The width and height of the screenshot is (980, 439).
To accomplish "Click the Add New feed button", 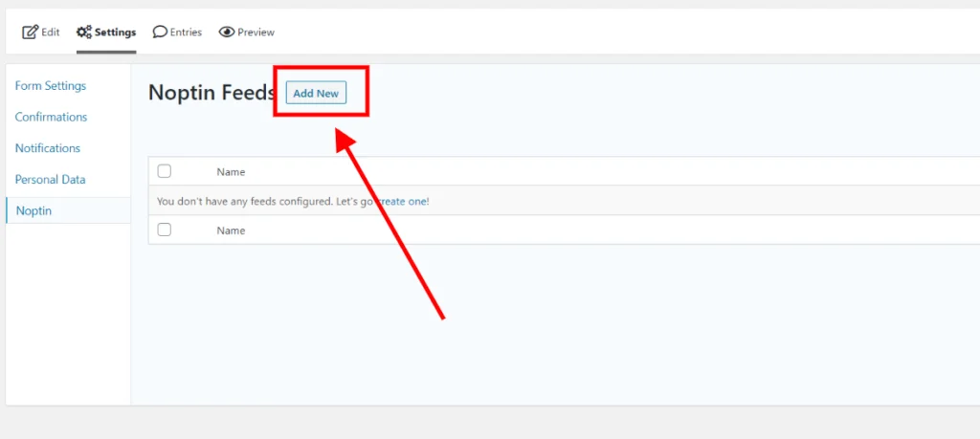I will 316,94.
